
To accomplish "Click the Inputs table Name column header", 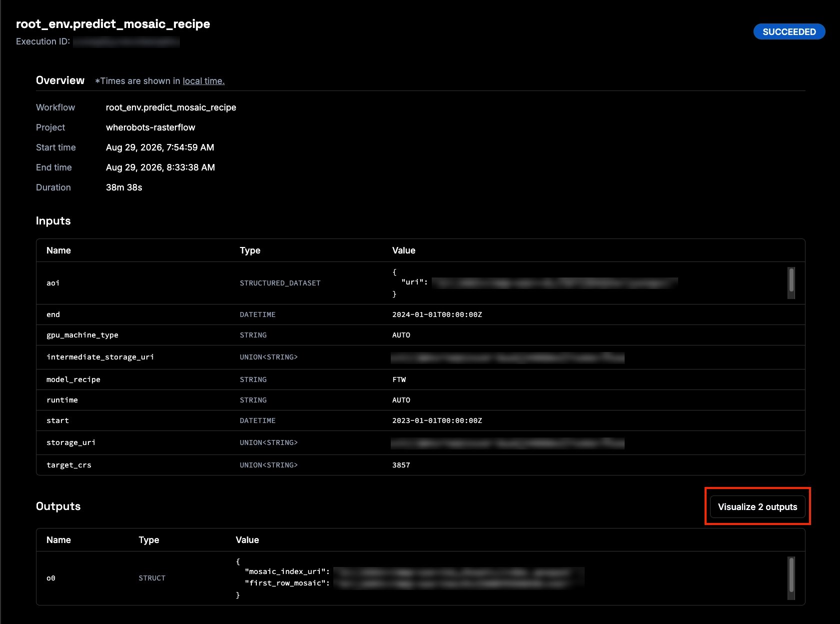I will (58, 250).
